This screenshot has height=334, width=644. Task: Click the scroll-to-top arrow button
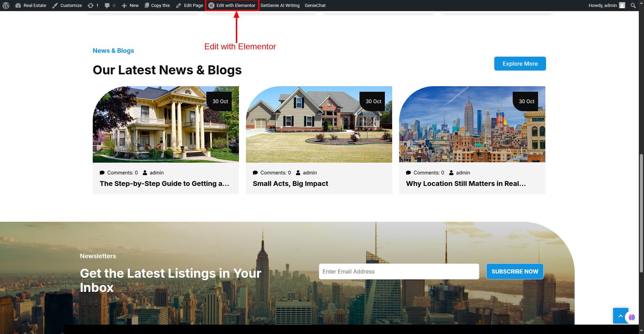tap(620, 316)
